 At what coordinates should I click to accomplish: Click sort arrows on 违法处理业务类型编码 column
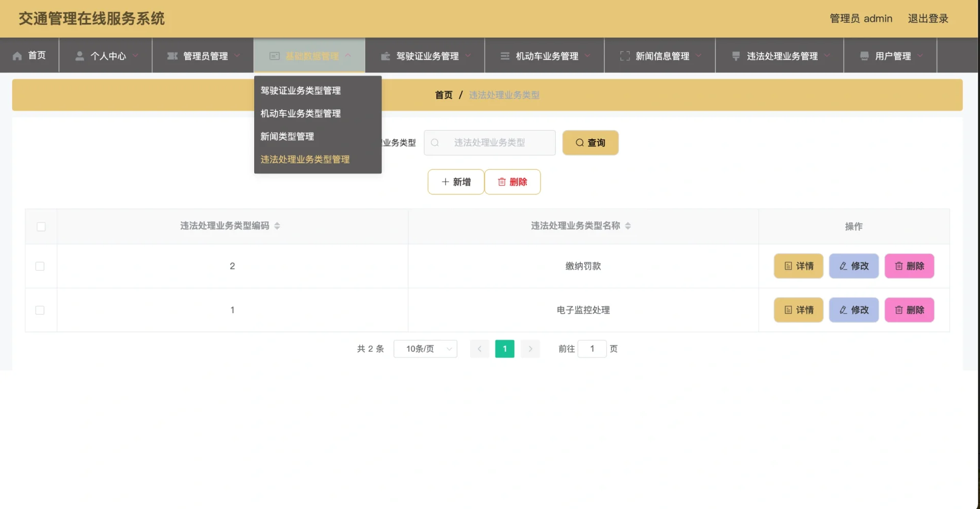point(277,226)
